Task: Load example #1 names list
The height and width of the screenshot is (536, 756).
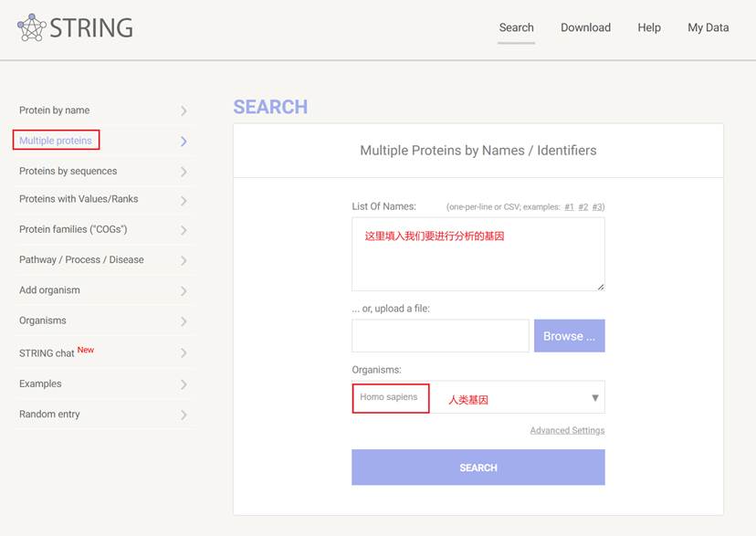Action: [x=570, y=206]
